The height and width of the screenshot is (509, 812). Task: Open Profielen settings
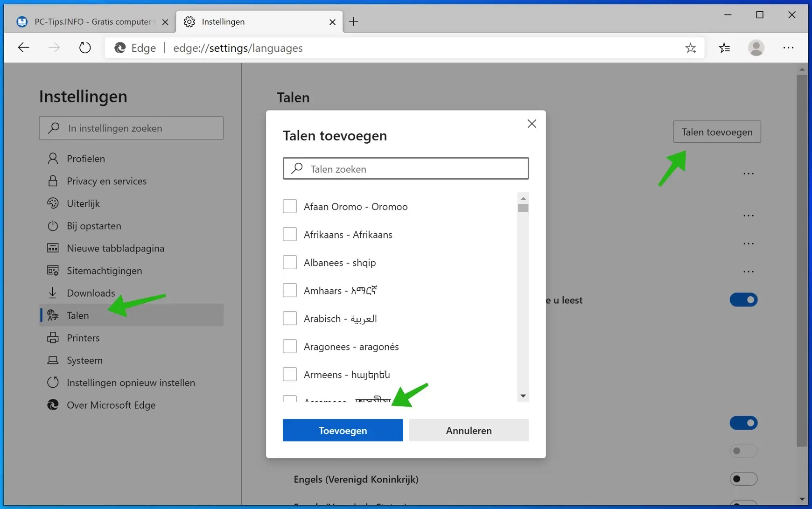131,159
